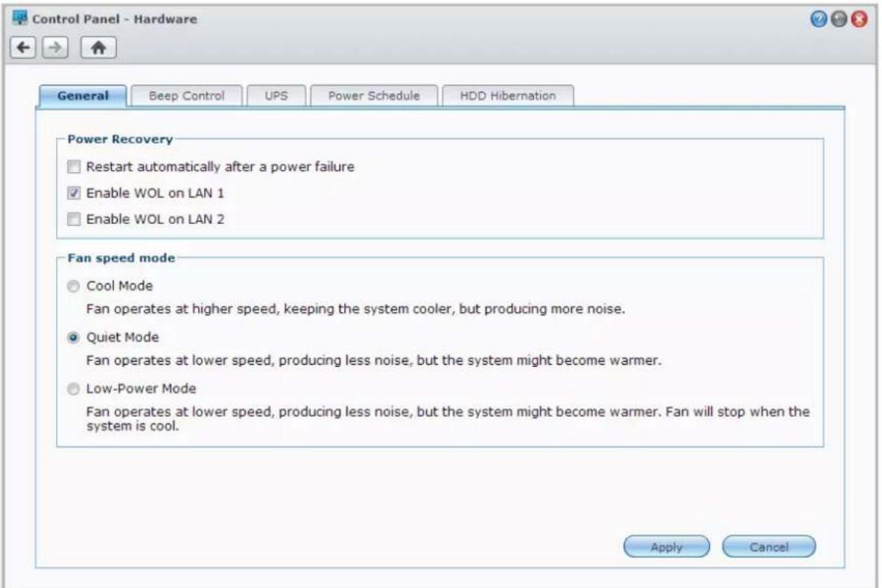Switch to the General tab
882x588 pixels.
(83, 95)
